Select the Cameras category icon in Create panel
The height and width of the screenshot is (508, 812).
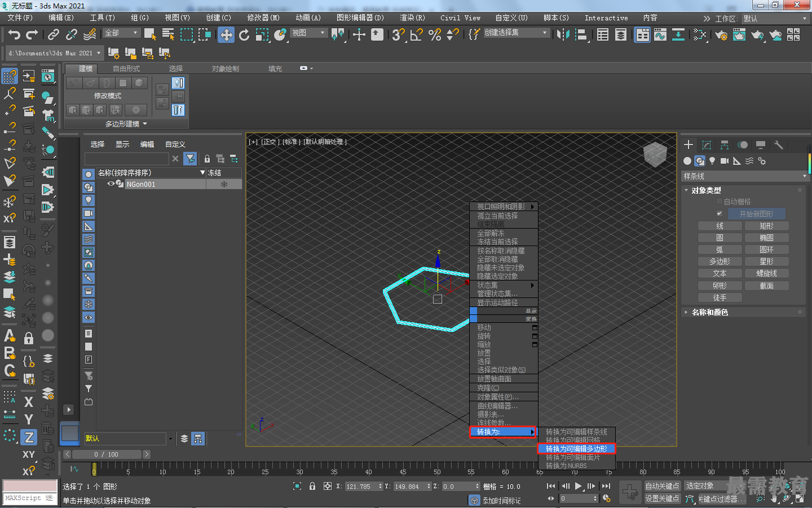coord(725,161)
